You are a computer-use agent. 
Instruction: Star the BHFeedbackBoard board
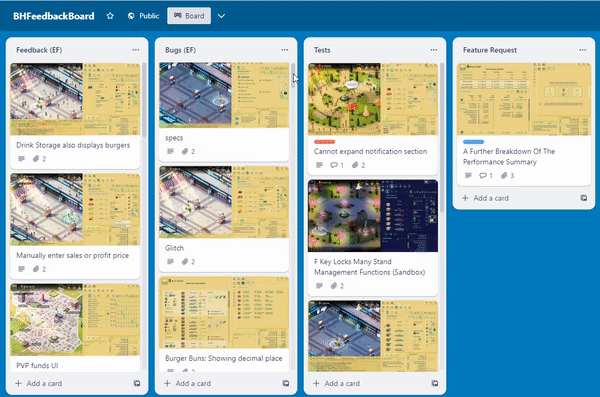coord(110,16)
